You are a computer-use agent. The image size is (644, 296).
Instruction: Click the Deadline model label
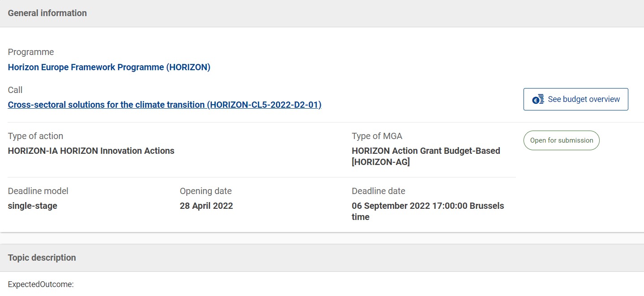(x=38, y=191)
